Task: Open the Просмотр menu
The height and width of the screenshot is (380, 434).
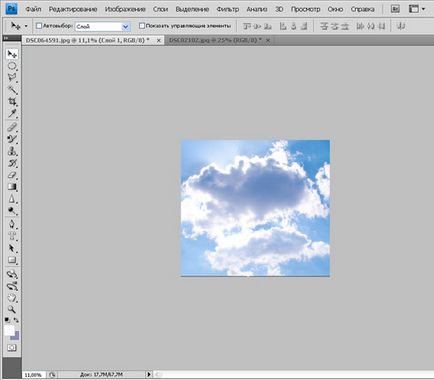Action: 305,9
